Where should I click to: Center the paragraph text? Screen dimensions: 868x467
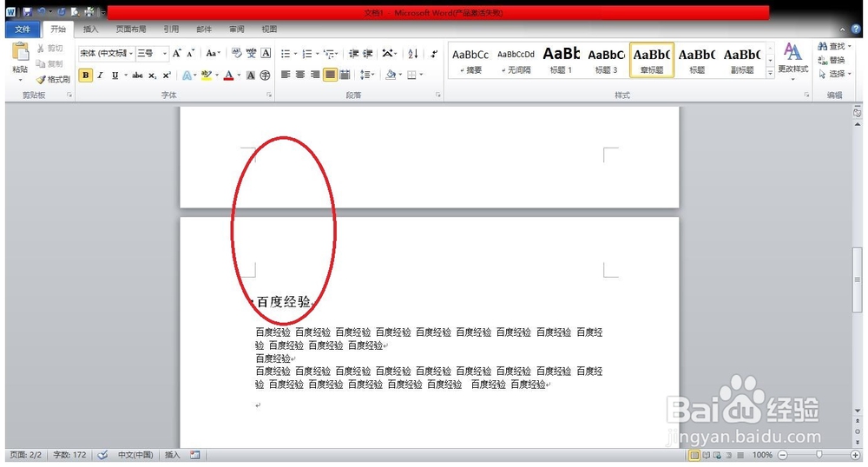300,75
